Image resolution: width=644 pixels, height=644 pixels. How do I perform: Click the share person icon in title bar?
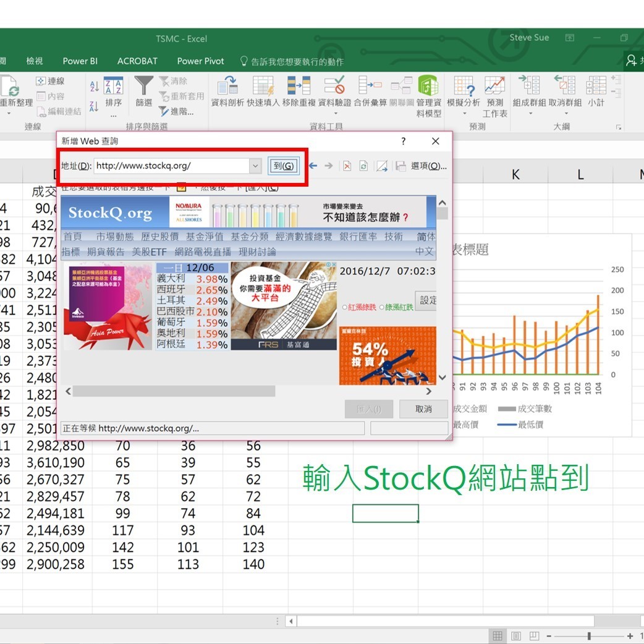point(631,61)
